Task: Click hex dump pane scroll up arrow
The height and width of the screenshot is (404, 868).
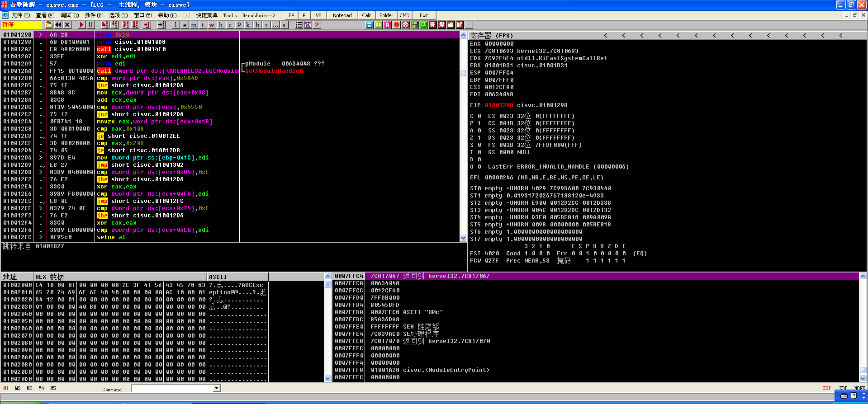Action: [328, 276]
